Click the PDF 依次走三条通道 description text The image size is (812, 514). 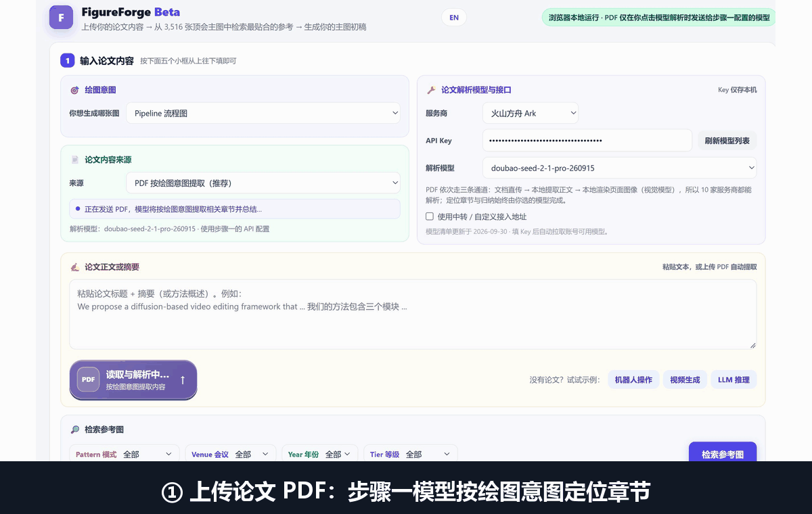tap(589, 195)
